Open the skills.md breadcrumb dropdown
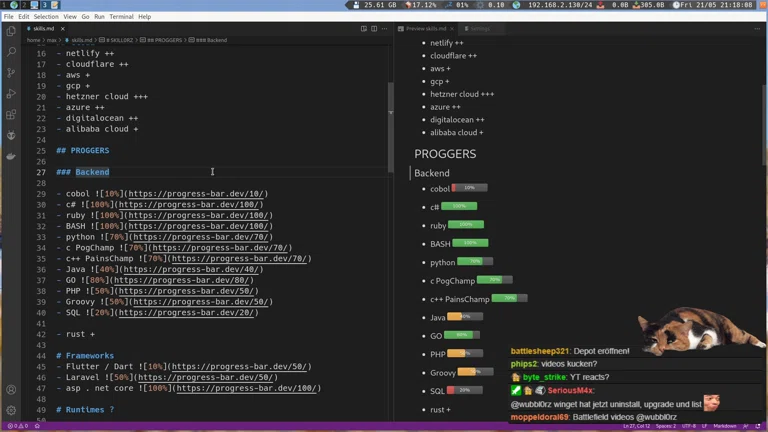 80,40
